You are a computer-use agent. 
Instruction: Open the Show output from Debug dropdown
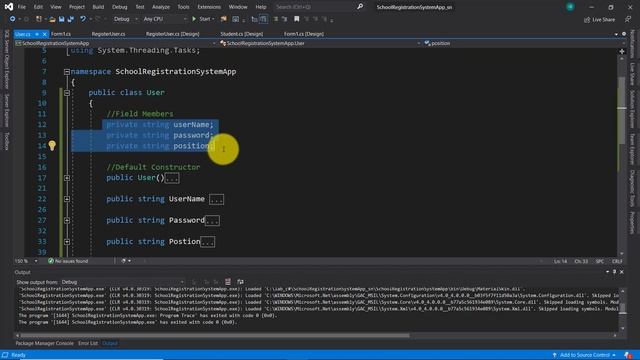122,282
